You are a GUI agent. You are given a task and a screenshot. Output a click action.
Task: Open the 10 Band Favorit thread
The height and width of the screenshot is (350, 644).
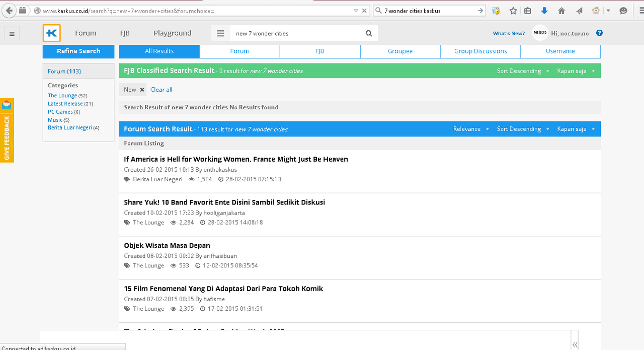224,202
